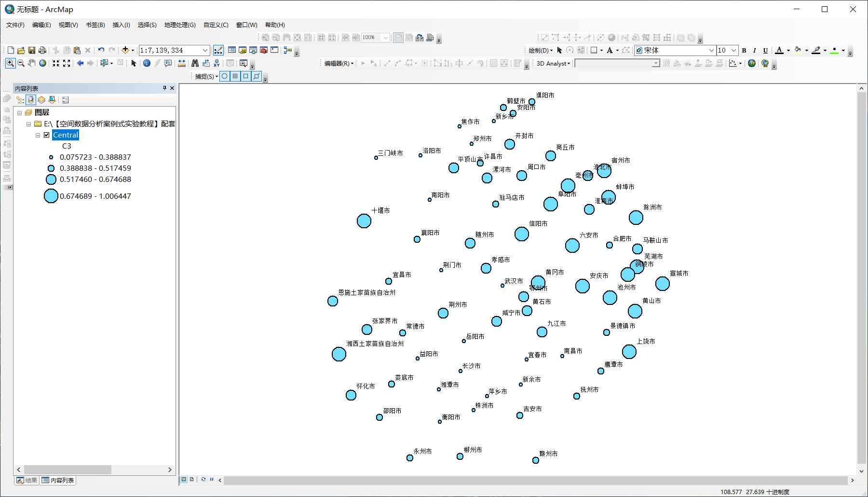Switch to the 结果 tab
The height and width of the screenshot is (497, 868).
[27, 480]
